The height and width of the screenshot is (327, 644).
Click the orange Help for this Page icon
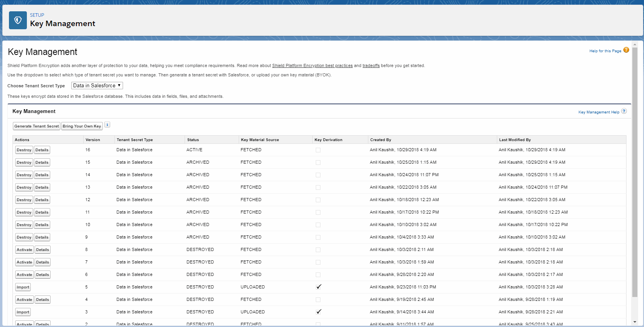pos(626,50)
